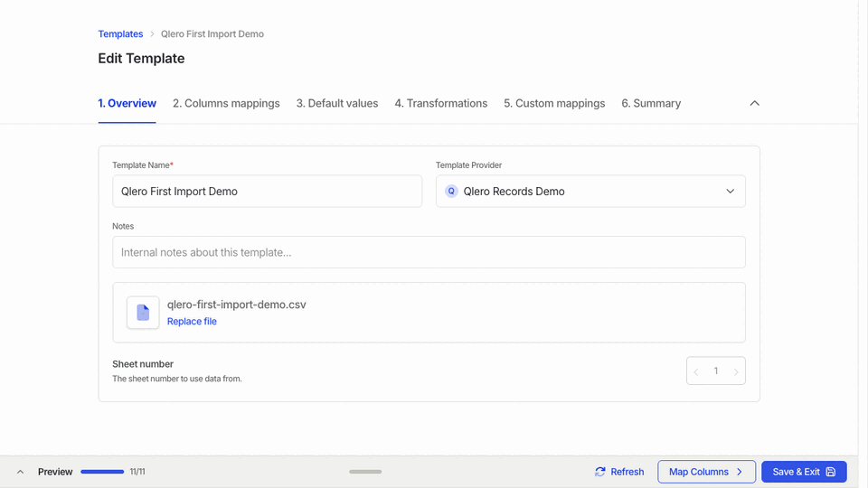Click the Replace file link
Image resolution: width=868 pixels, height=488 pixels.
[x=192, y=322]
